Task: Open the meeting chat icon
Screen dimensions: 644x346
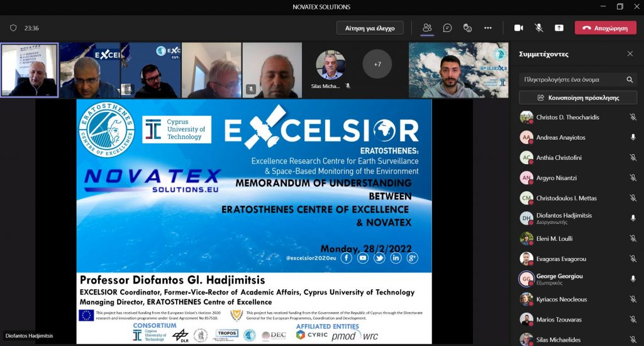Action: (447, 28)
